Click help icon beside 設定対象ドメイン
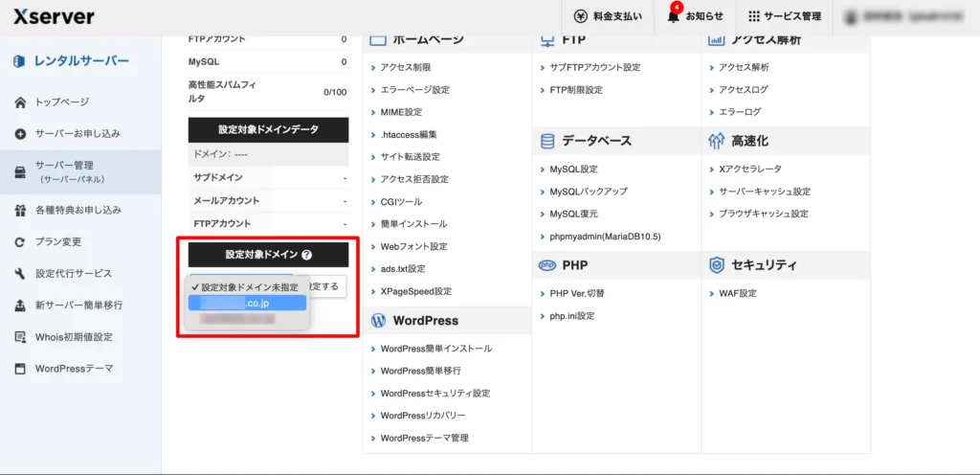Viewport: 980px width, 475px height. click(306, 256)
